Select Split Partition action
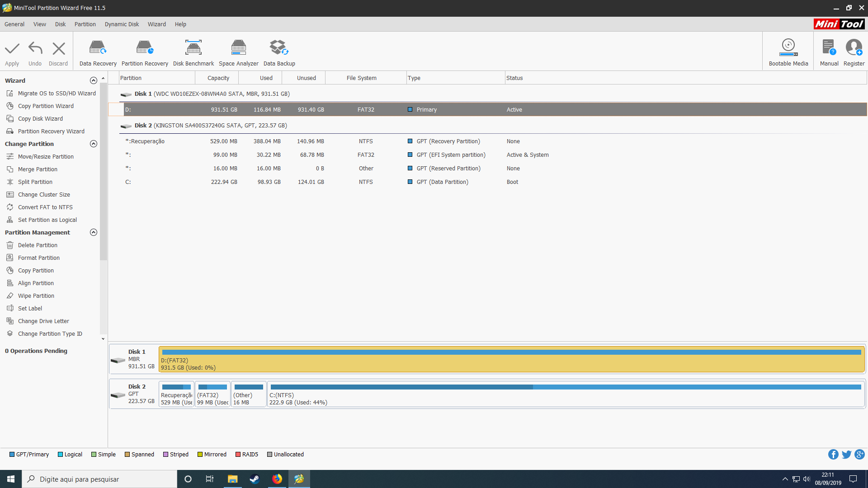The width and height of the screenshot is (868, 488). (29, 182)
